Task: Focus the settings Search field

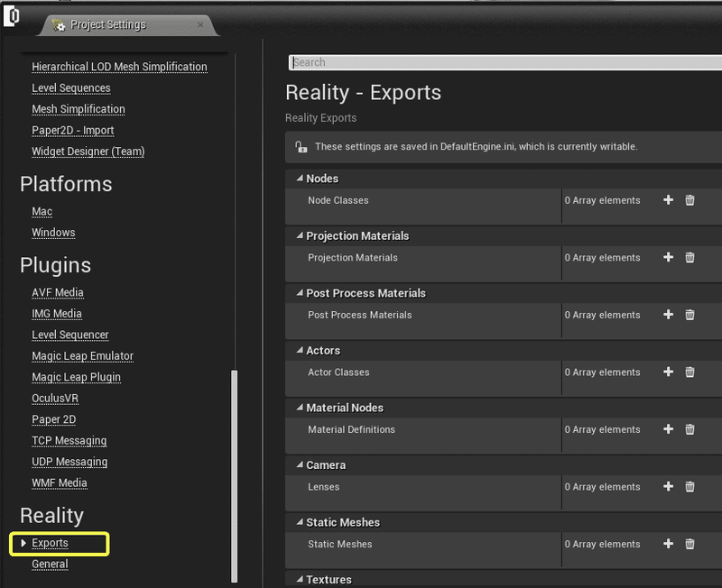Action: 505,62
